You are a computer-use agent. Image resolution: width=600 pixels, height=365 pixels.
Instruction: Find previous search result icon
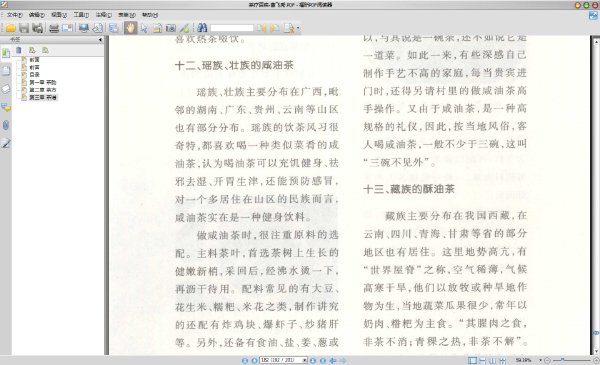261,28
